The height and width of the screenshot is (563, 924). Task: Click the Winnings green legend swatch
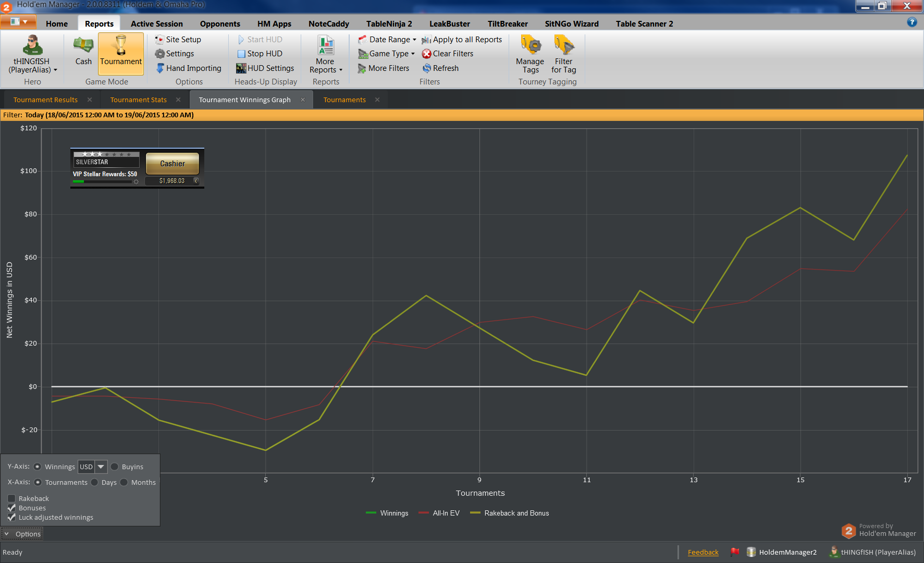click(x=371, y=513)
